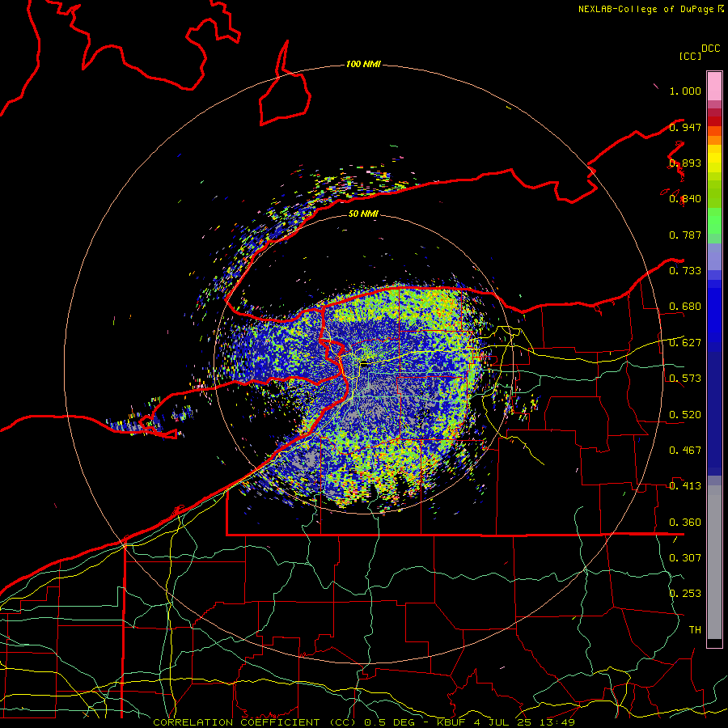
Task: Select the 1.000 value on the scale
Action: pyautogui.click(x=685, y=91)
